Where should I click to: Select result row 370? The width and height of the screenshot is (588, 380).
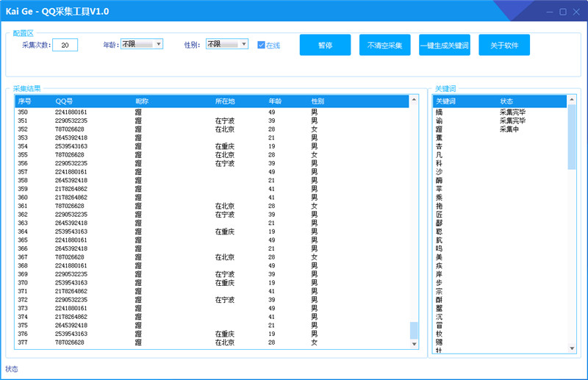pos(212,282)
